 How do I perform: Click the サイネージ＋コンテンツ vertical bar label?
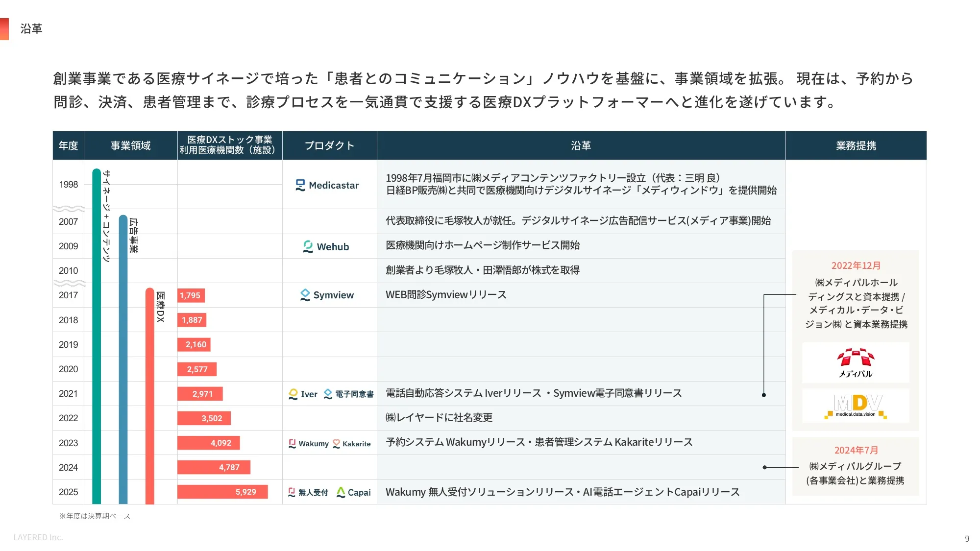pyautogui.click(x=107, y=216)
